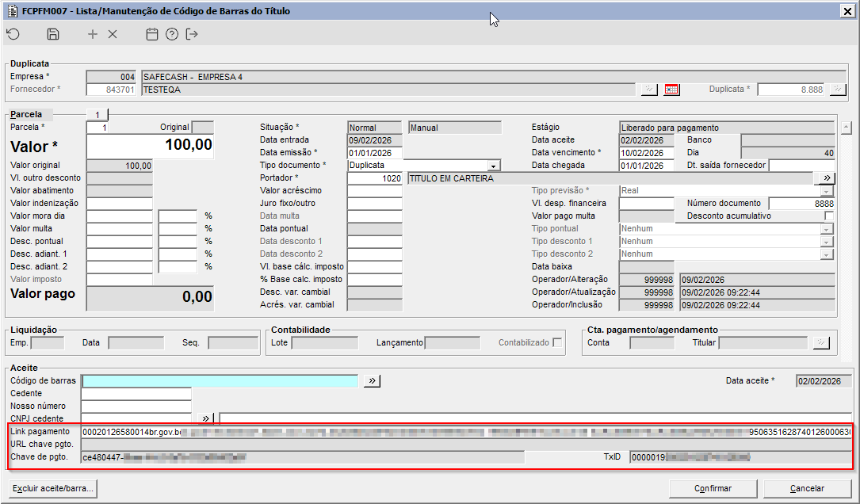The image size is (860, 504).
Task: Click the Chave de pgto. field
Action: 303,456
